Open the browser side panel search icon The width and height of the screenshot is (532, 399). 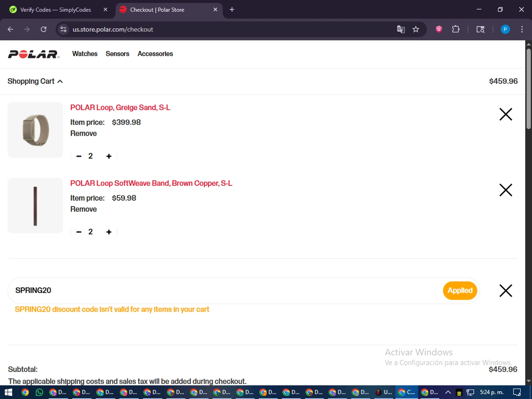tap(480, 29)
